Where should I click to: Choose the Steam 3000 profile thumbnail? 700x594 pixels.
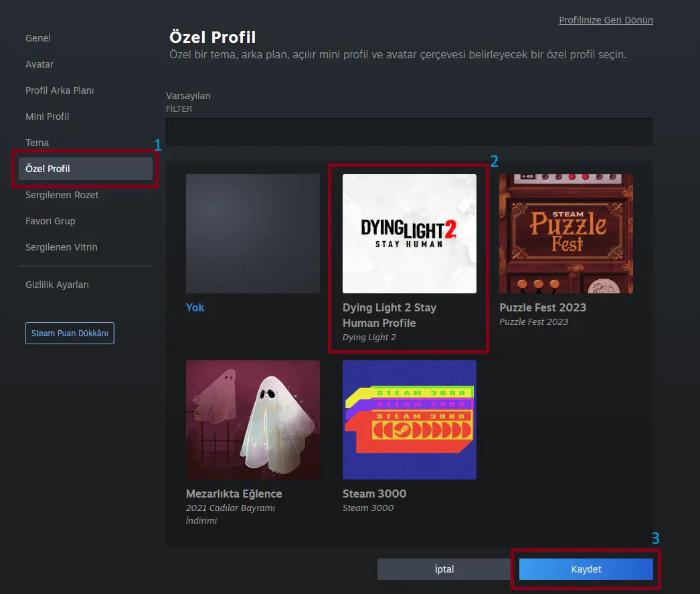[410, 420]
